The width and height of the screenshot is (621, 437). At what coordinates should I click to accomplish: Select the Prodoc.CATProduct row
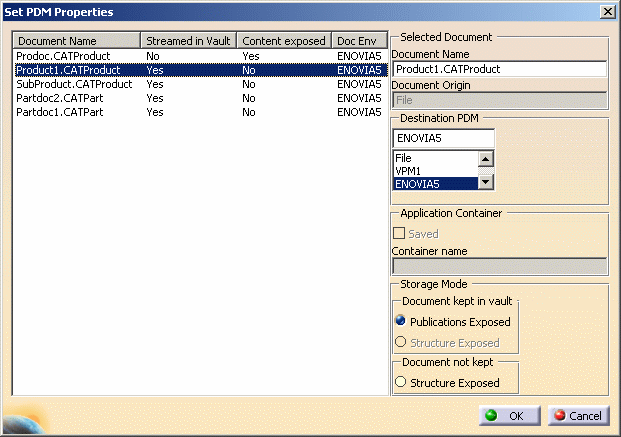200,56
